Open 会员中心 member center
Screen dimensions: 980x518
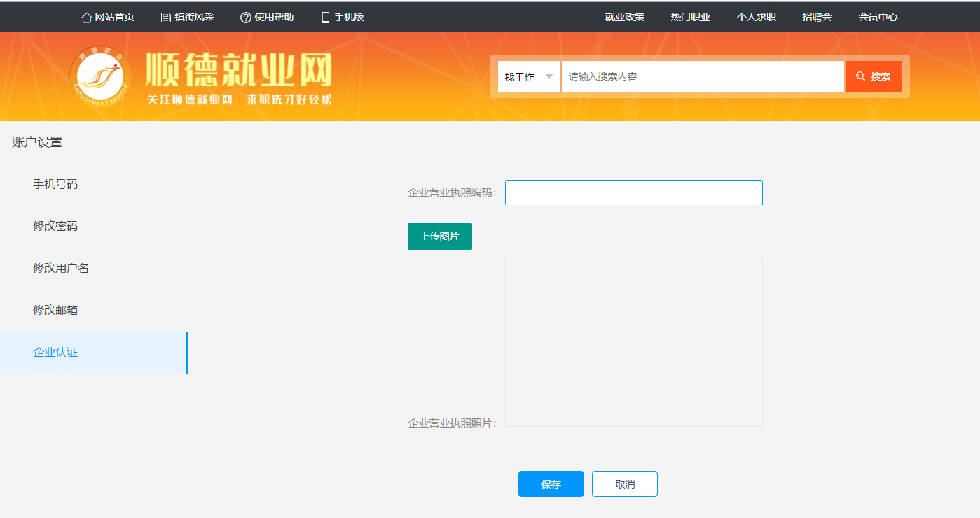[878, 18]
